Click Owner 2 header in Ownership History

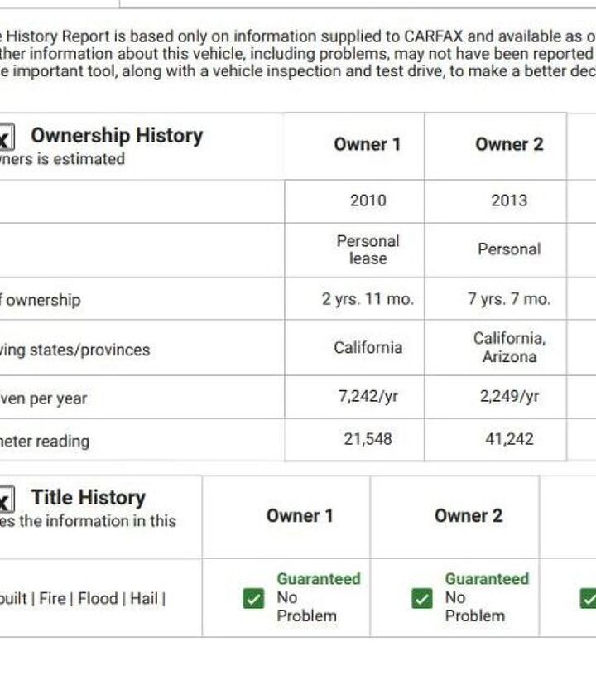pyautogui.click(x=509, y=145)
